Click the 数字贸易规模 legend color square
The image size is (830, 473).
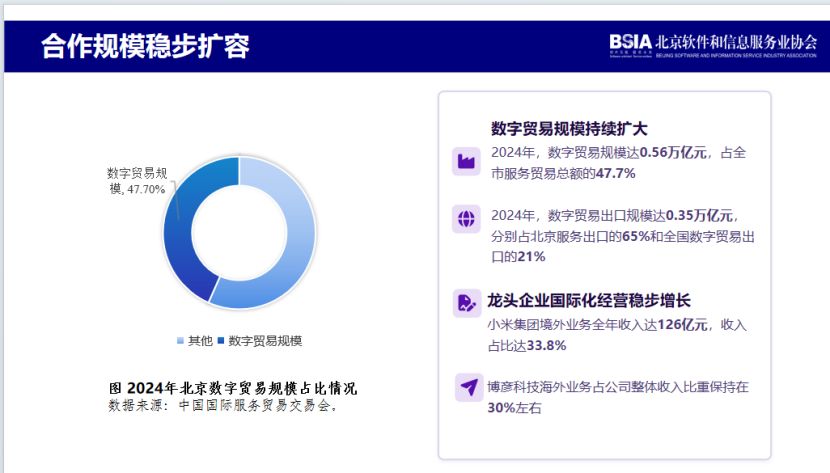pos(221,341)
